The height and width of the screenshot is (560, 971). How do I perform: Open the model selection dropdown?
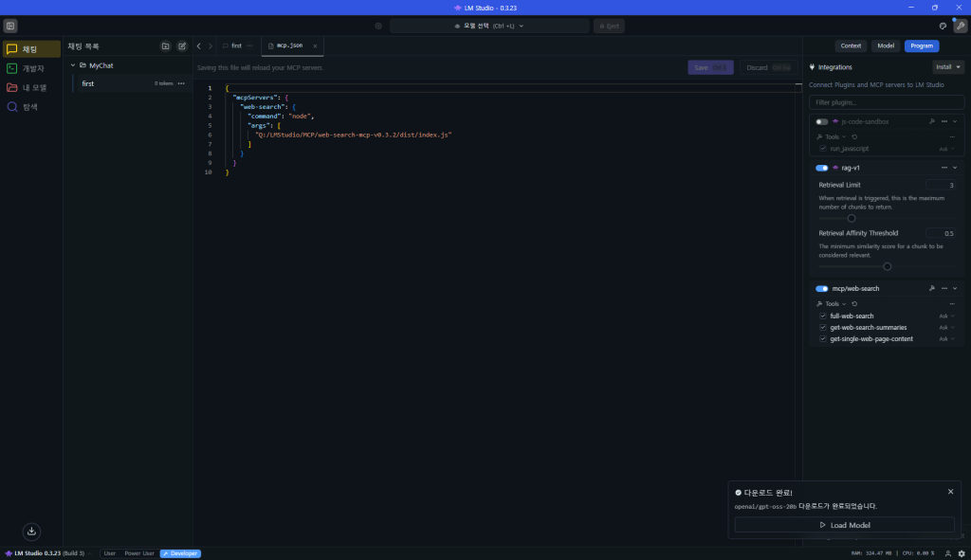tap(489, 26)
